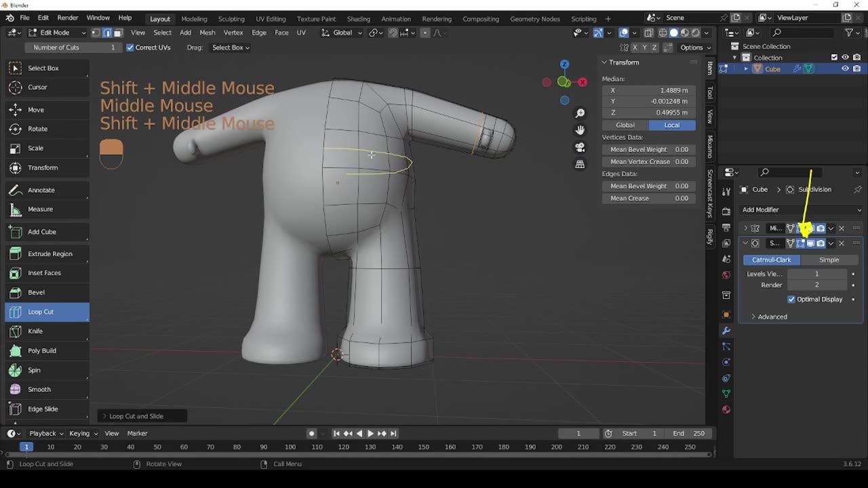Open the Edit Mode dropdown
The width and height of the screenshot is (868, 488).
pos(57,33)
